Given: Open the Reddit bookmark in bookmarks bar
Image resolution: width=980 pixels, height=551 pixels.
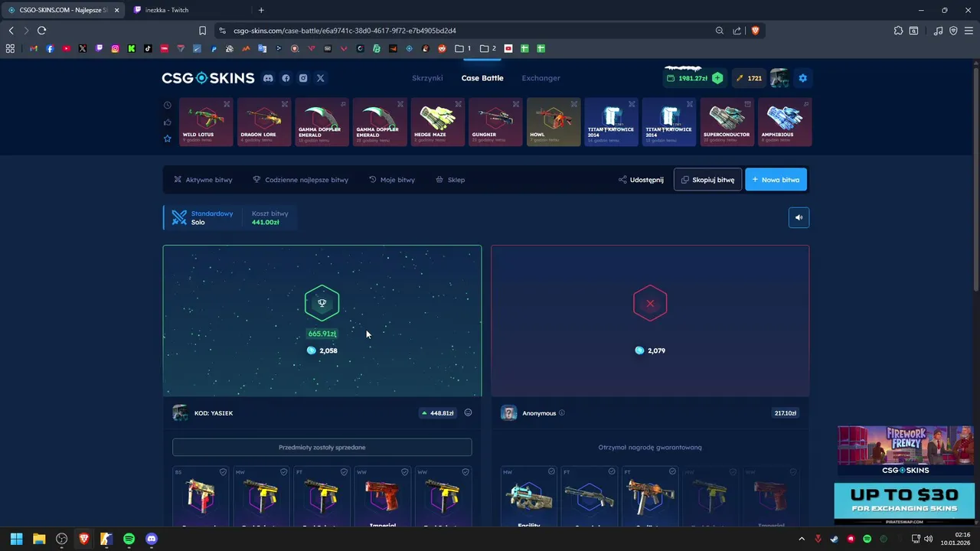Looking at the screenshot, I should tap(442, 48).
